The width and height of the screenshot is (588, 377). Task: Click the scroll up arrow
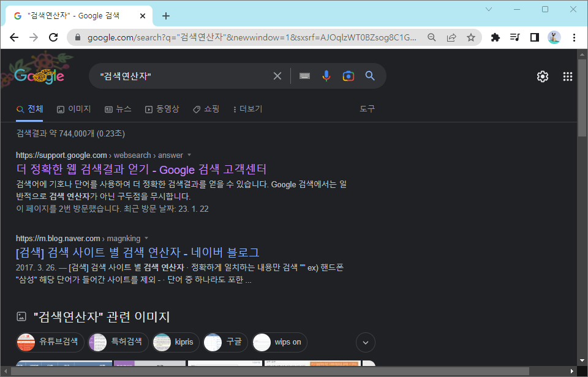click(x=582, y=54)
